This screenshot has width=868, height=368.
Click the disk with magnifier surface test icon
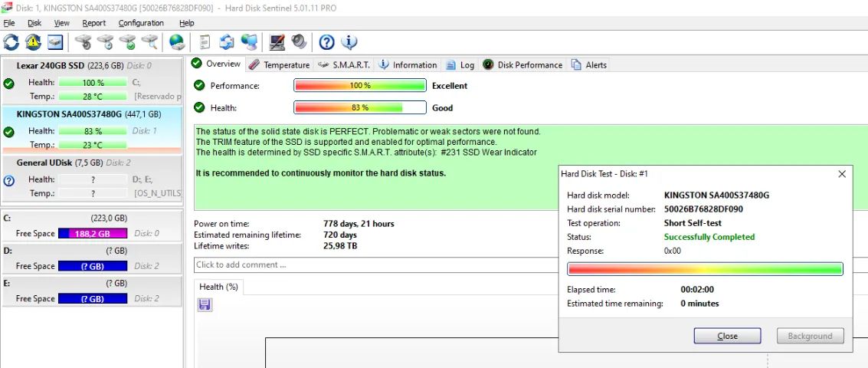pyautogui.click(x=149, y=42)
